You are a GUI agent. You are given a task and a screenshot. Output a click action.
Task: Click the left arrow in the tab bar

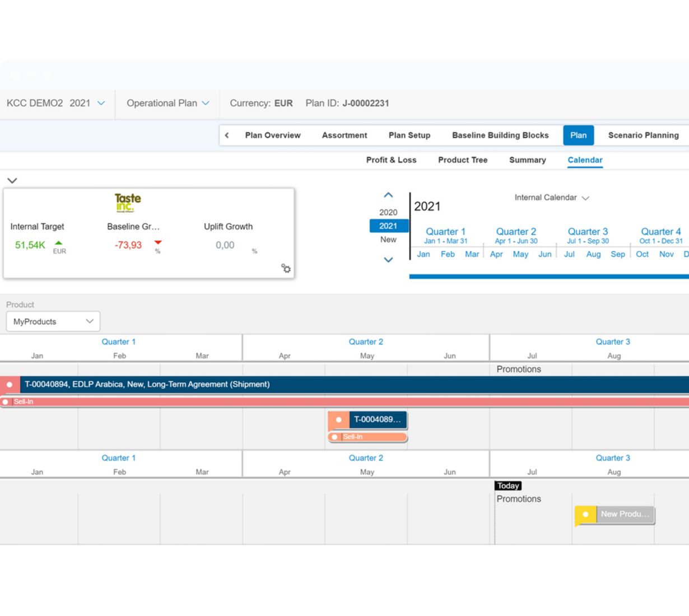pyautogui.click(x=227, y=136)
